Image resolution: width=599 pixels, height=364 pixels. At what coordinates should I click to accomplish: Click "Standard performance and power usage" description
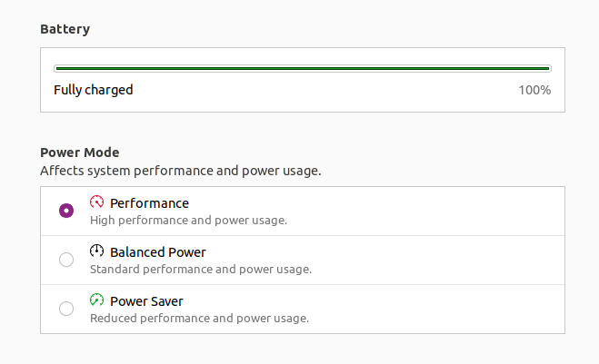[200, 269]
